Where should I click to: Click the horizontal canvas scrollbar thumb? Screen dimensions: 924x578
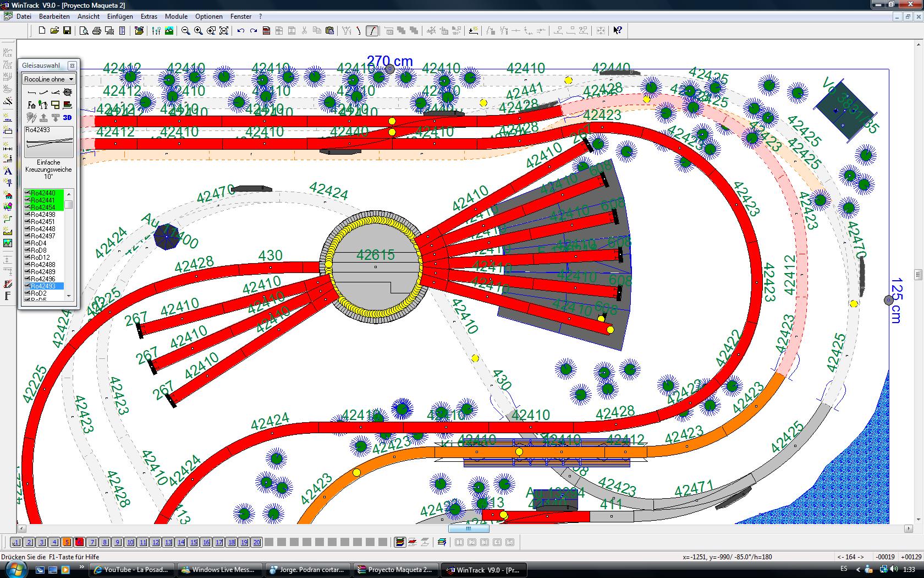coord(469,529)
